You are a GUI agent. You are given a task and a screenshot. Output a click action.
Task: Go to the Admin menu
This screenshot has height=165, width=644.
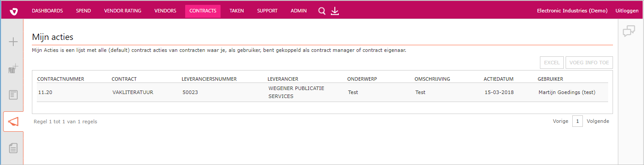(x=299, y=11)
